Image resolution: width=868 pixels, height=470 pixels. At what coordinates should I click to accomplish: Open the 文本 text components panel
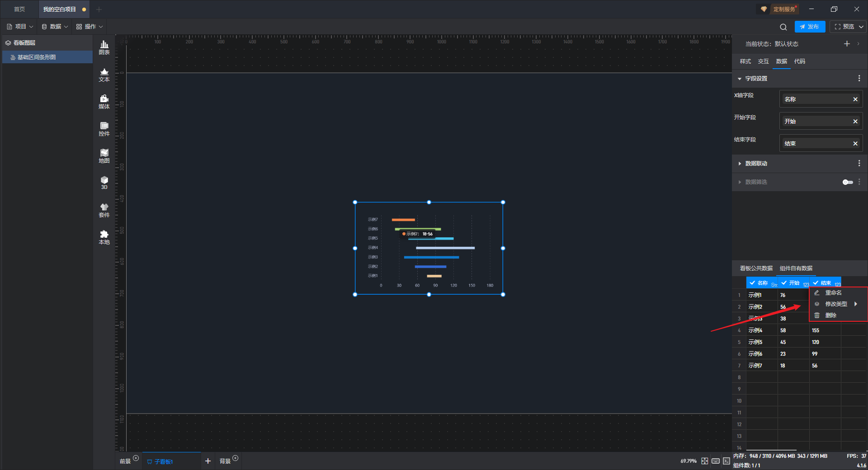104,75
